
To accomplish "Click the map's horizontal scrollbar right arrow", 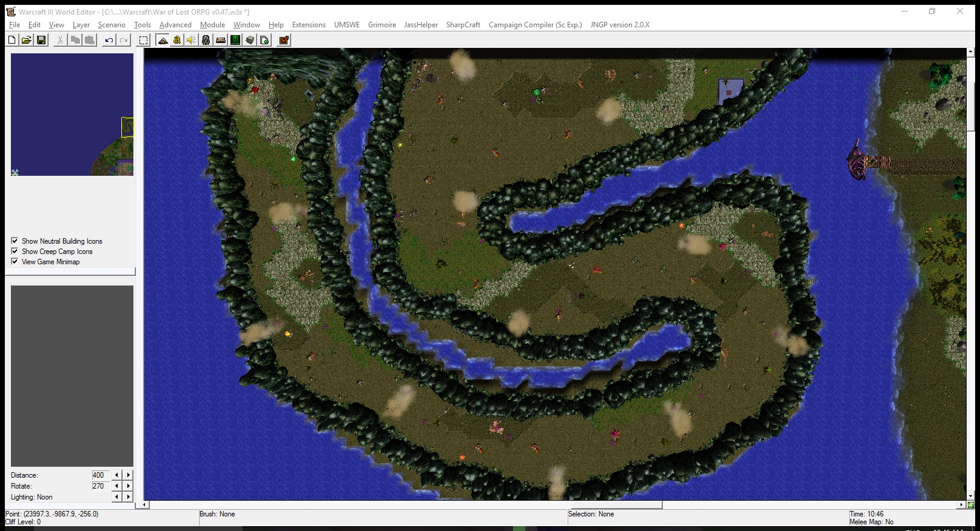I will tap(961, 504).
